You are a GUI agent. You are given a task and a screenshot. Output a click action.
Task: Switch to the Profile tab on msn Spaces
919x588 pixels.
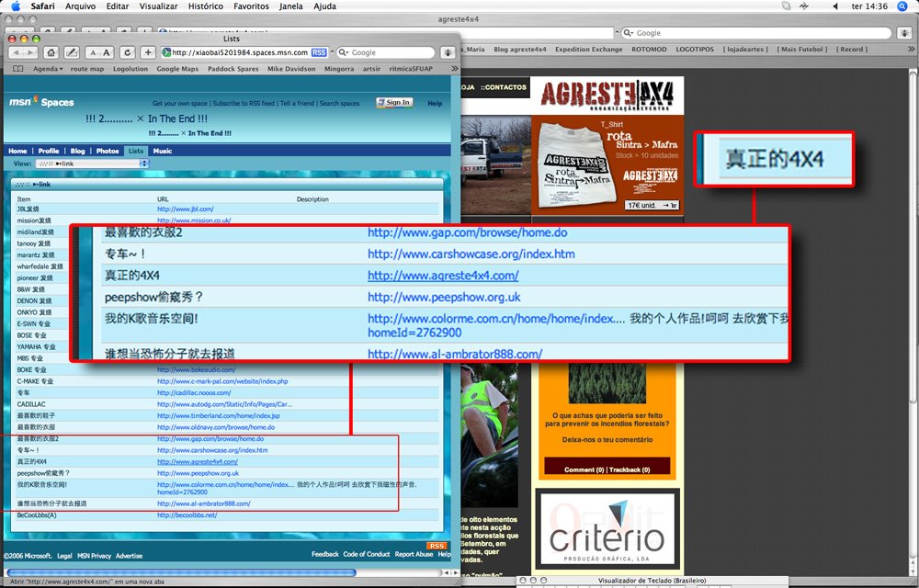pyautogui.click(x=49, y=151)
